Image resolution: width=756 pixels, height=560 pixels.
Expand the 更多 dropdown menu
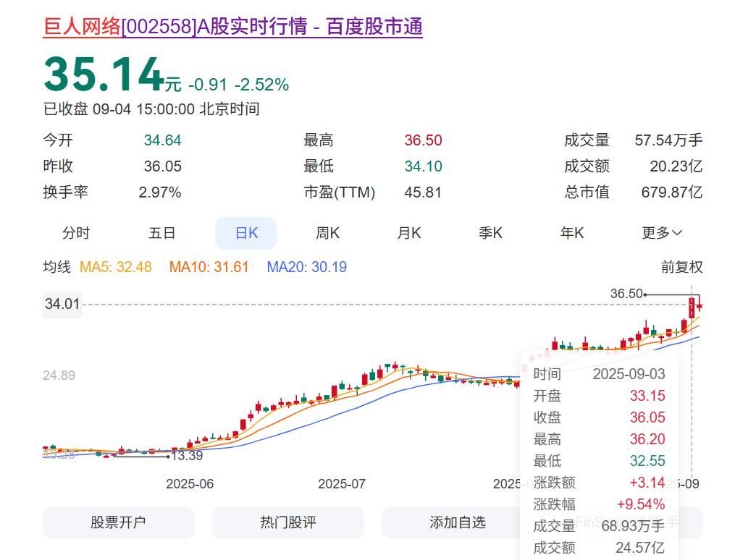662,233
